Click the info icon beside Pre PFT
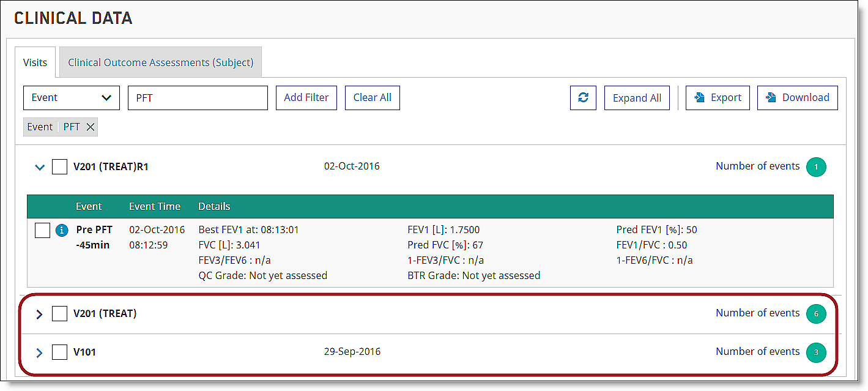 [x=62, y=231]
